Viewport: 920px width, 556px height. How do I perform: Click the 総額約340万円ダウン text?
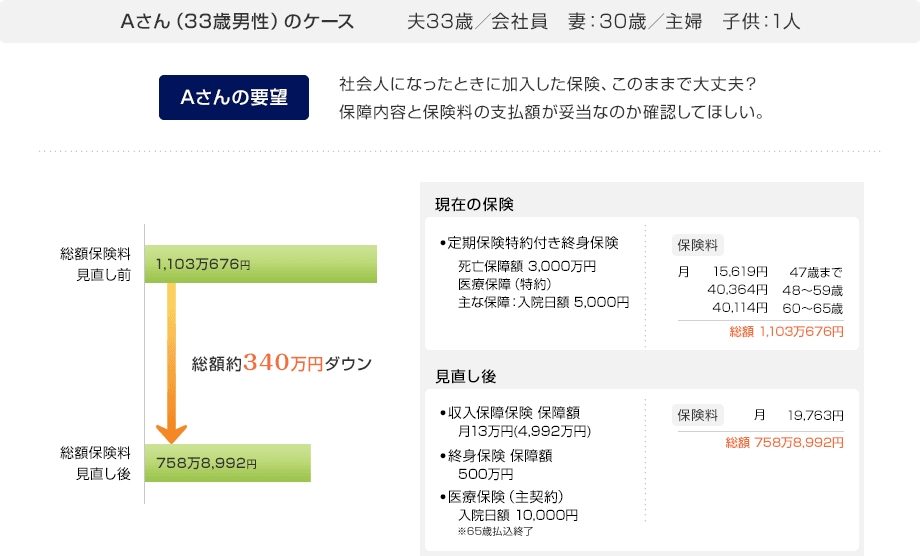point(281,363)
